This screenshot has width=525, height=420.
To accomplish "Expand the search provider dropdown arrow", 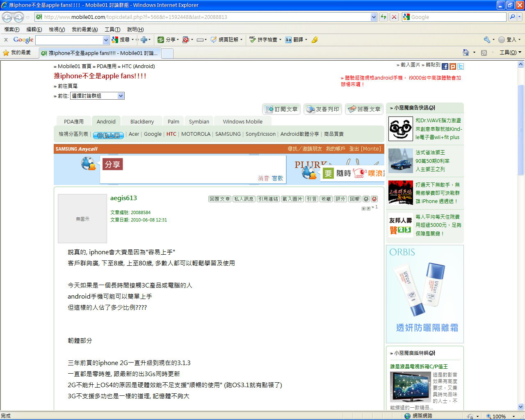I will pyautogui.click(x=520, y=17).
